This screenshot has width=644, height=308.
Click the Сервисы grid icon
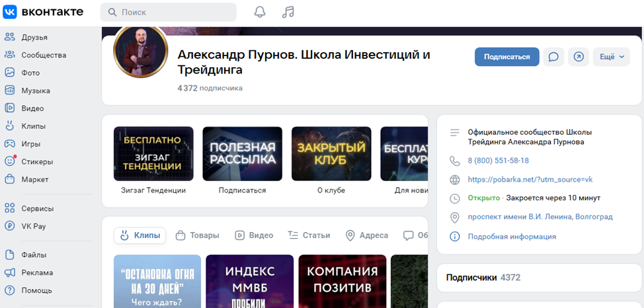click(9, 208)
